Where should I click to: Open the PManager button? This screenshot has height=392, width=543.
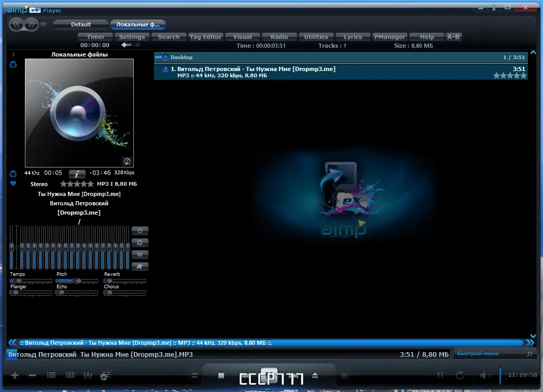click(389, 37)
